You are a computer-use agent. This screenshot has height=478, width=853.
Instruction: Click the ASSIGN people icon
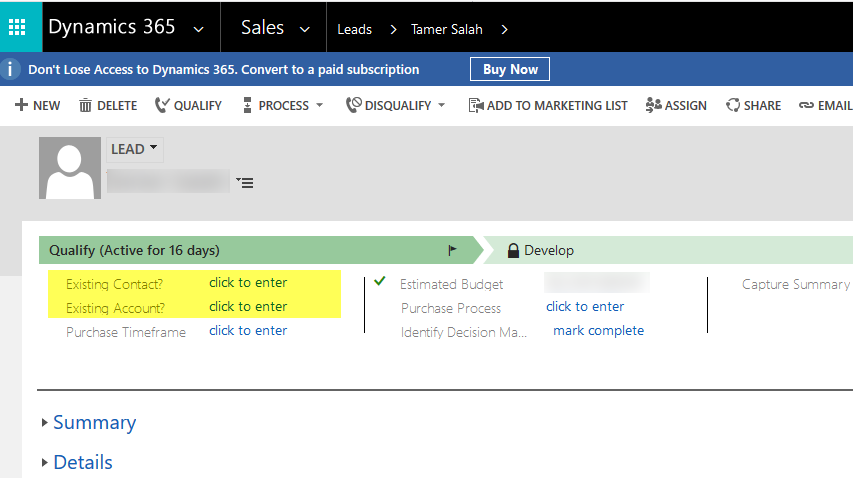click(x=654, y=105)
